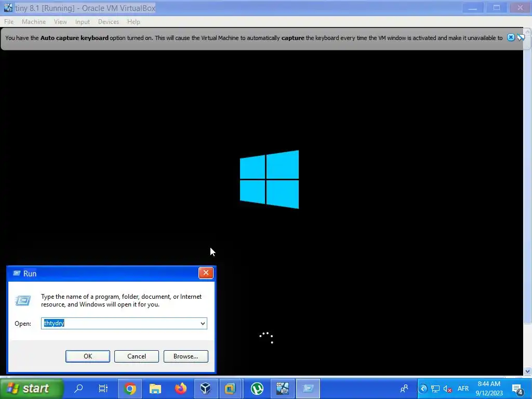Launch Firefox from the taskbar

click(180, 388)
